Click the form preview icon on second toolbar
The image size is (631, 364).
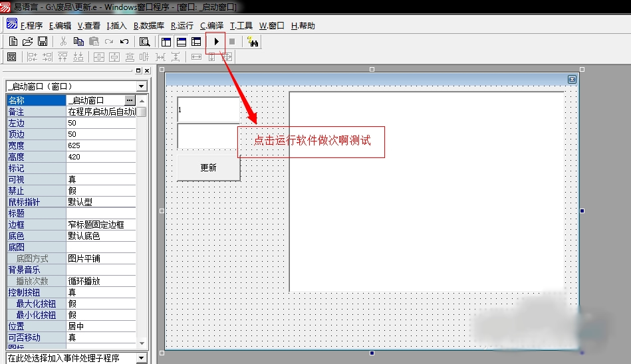pyautogui.click(x=12, y=57)
